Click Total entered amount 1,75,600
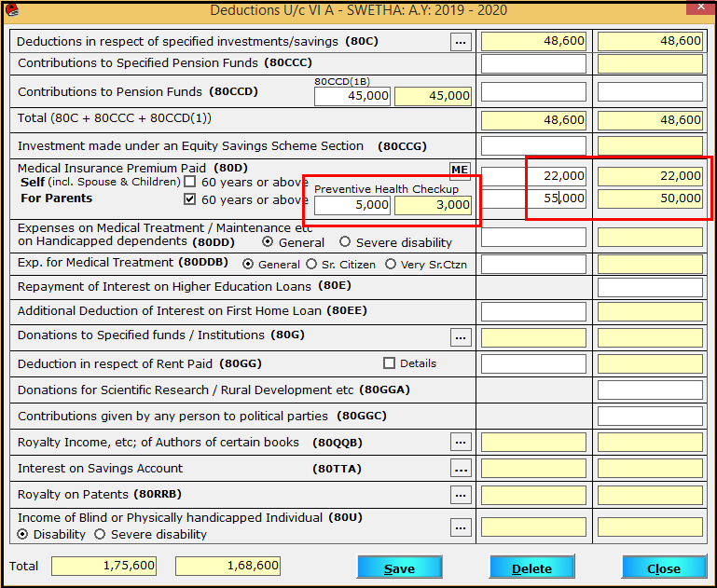The height and width of the screenshot is (588, 717). pyautogui.click(x=103, y=566)
